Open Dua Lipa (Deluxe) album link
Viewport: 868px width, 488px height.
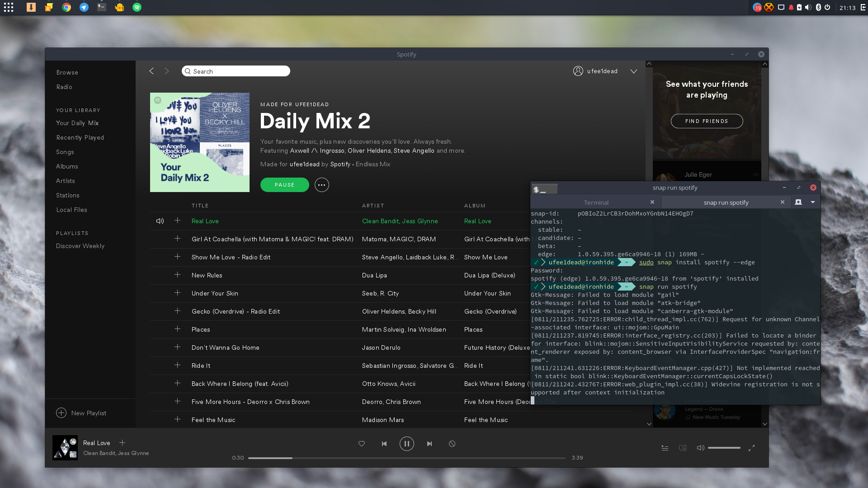click(490, 275)
